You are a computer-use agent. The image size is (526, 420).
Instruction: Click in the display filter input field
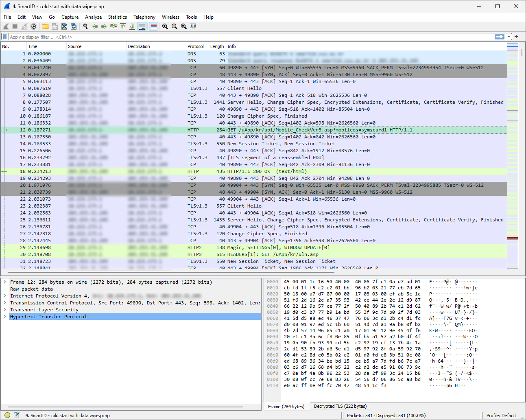[250, 37]
